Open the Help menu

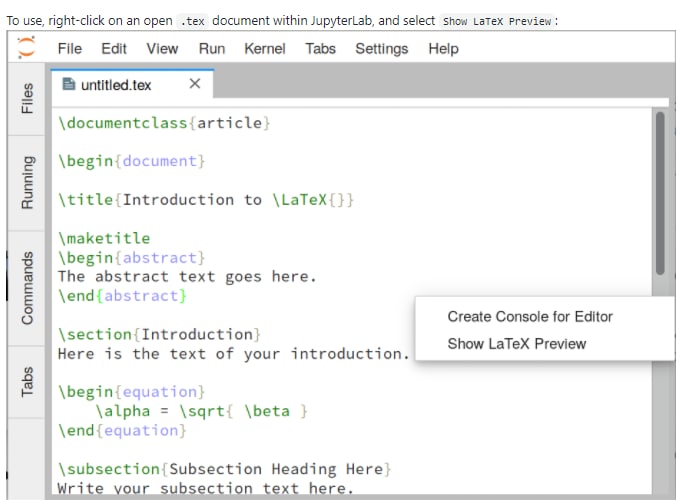[443, 48]
